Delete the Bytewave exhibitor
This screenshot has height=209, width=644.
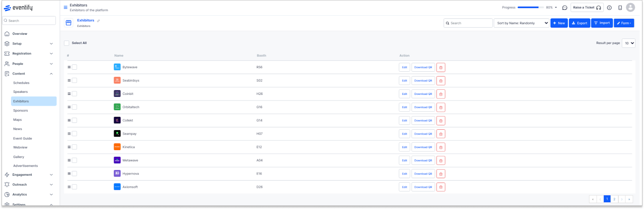pos(441,67)
